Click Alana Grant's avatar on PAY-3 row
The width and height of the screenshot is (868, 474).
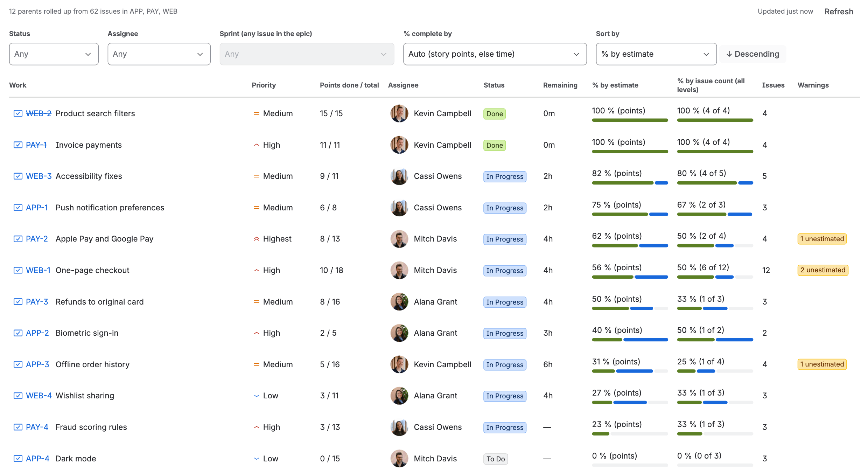click(x=399, y=302)
